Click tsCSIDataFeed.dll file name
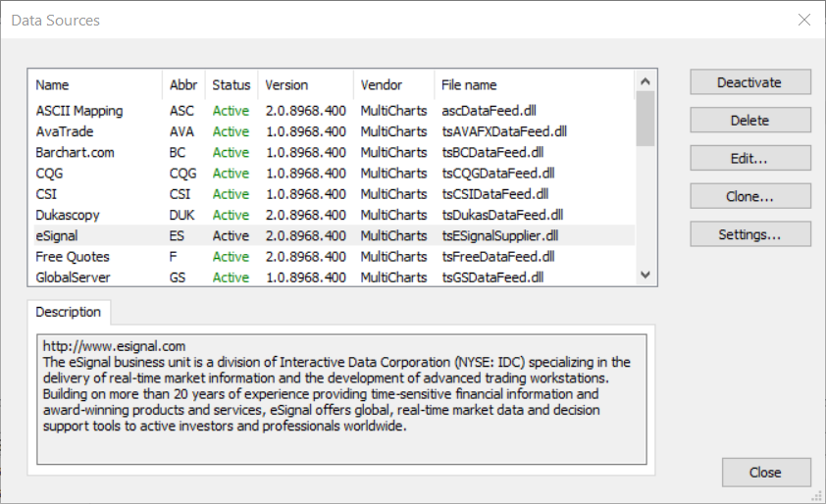The height and width of the screenshot is (504, 826). (x=495, y=194)
